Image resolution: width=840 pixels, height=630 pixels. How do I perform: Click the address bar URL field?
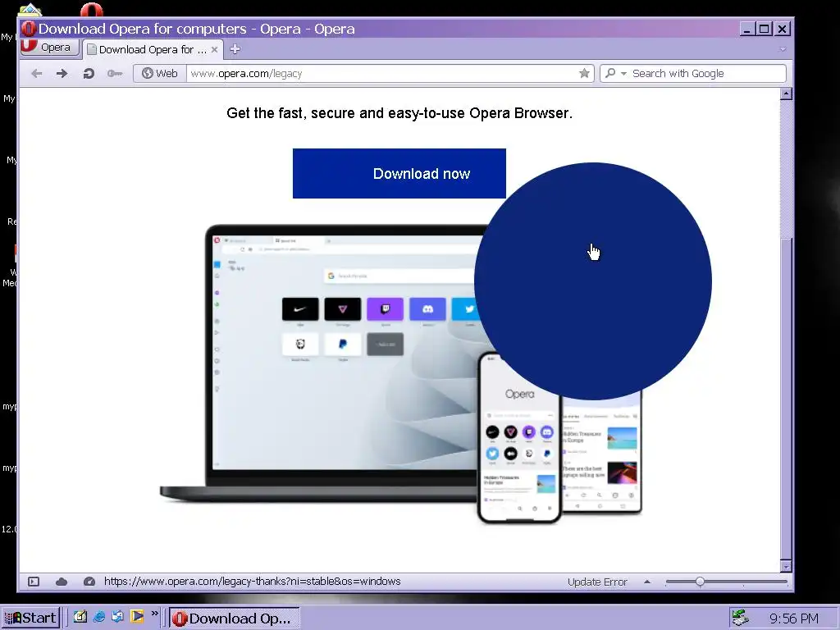point(381,73)
